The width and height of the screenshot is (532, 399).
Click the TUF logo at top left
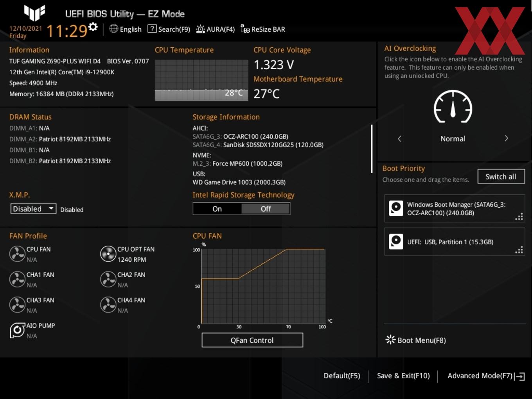tap(34, 13)
